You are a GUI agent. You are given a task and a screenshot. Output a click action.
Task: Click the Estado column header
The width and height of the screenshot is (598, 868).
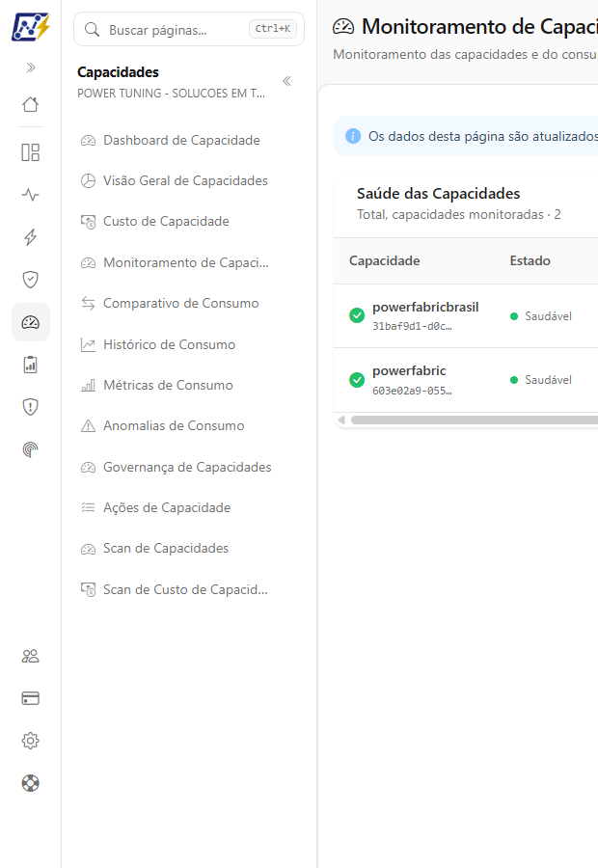[x=530, y=260]
